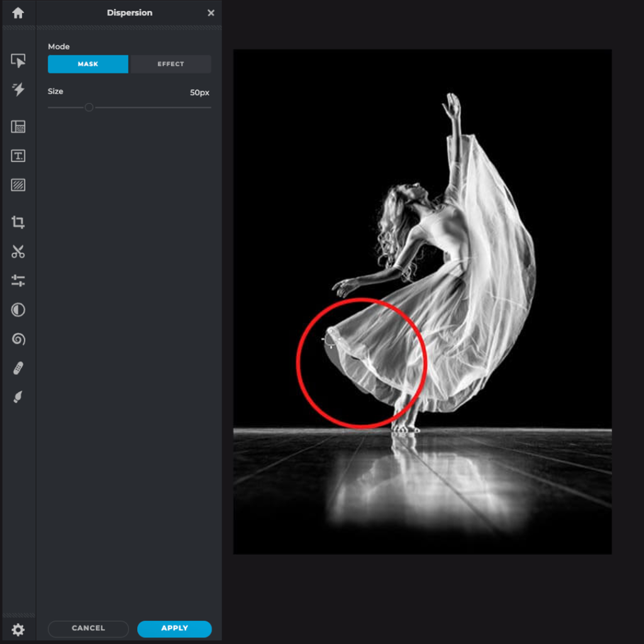Image resolution: width=644 pixels, height=644 pixels.
Task: Switch to Mask mode
Action: point(87,64)
